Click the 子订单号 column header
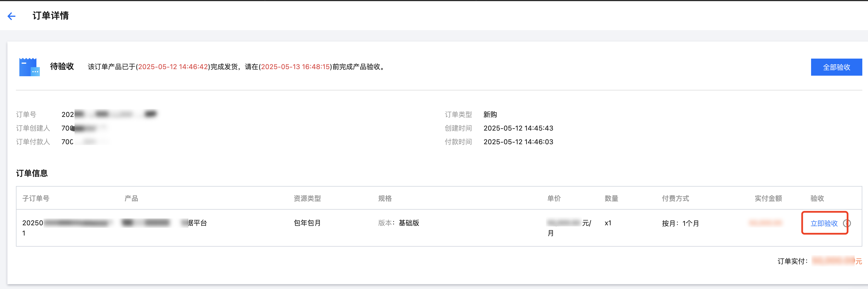Viewport: 868px width, 289px height. point(36,198)
